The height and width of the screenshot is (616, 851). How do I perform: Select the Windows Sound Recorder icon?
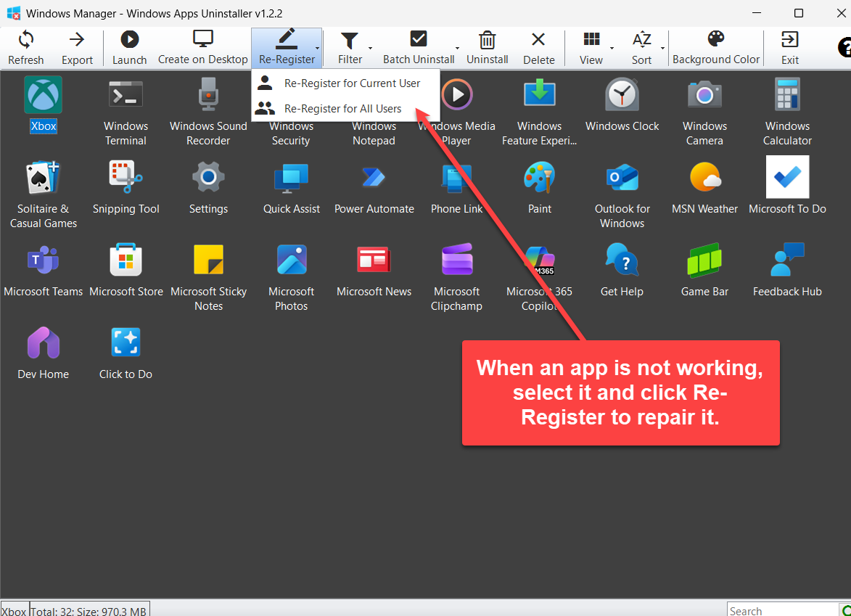point(208,95)
